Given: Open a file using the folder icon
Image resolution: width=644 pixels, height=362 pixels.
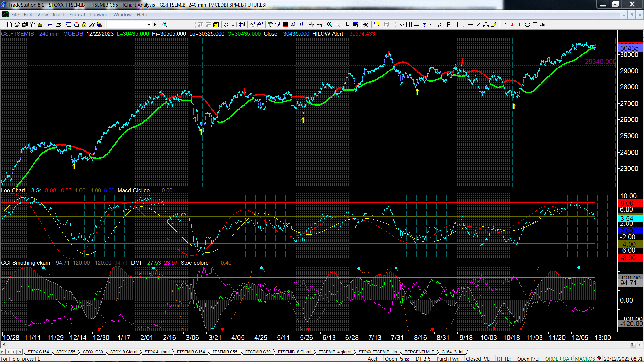Looking at the screenshot, I should click(17, 25).
